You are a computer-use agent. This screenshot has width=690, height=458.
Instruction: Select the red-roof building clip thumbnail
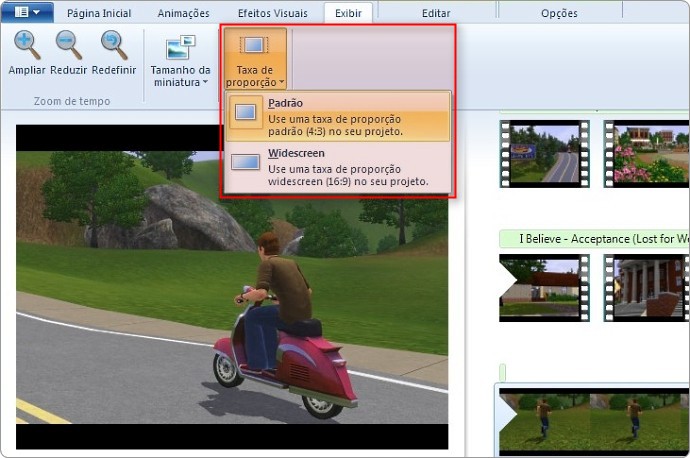click(x=545, y=288)
